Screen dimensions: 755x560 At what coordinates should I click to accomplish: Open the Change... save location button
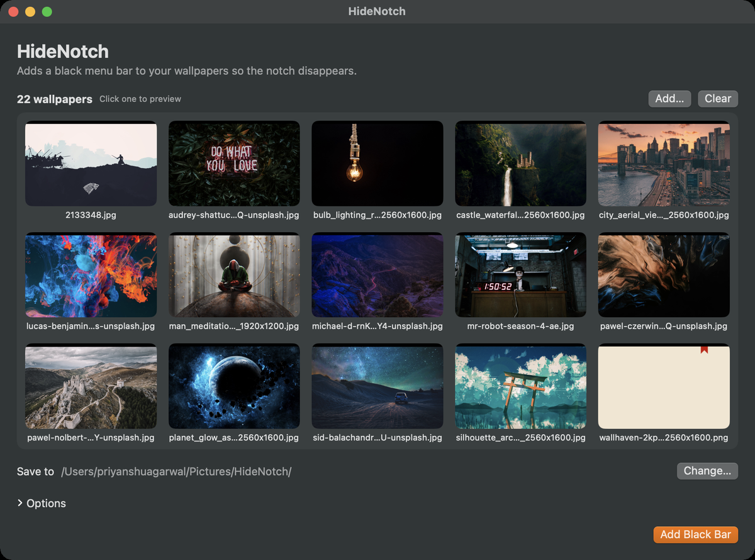pos(707,471)
